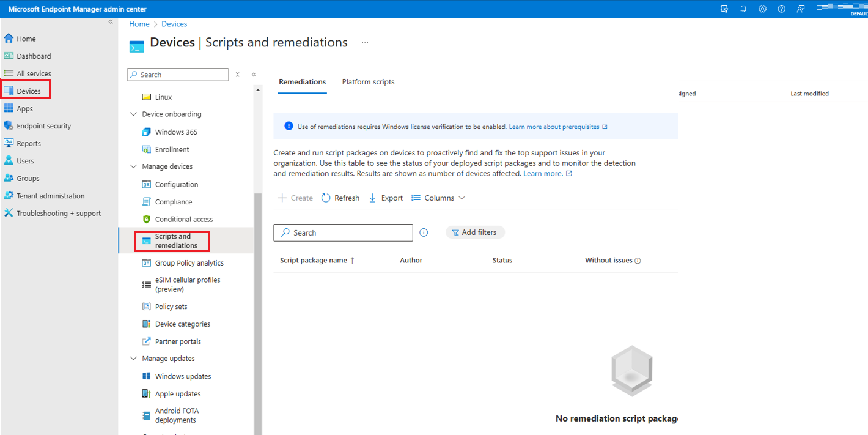Open All services in the sidebar
Image resolution: width=868 pixels, height=435 pixels.
click(x=34, y=73)
